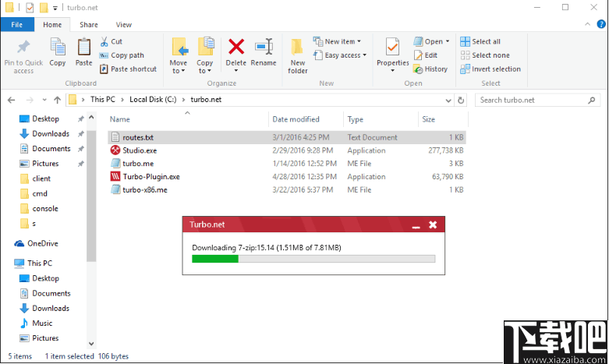Screen dimensions: 609x364
Task: Select the Turbo-Plugin.exe file
Action: [287, 177]
